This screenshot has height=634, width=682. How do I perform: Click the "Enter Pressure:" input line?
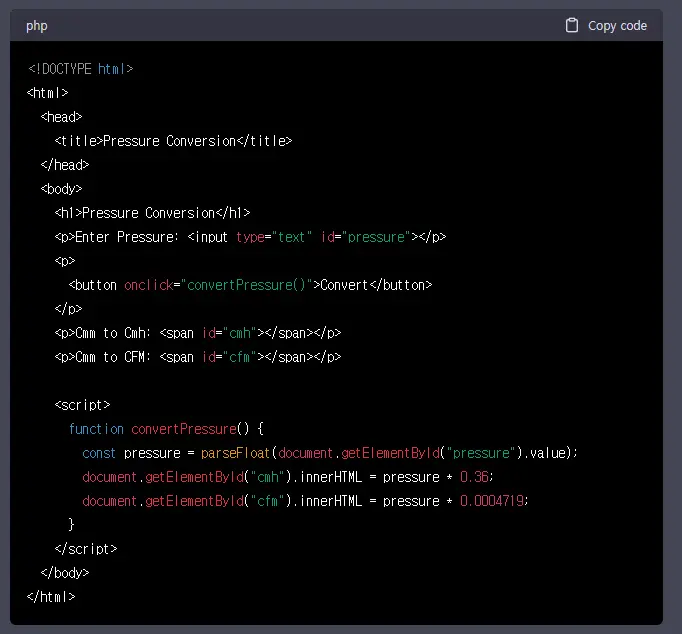(x=251, y=237)
